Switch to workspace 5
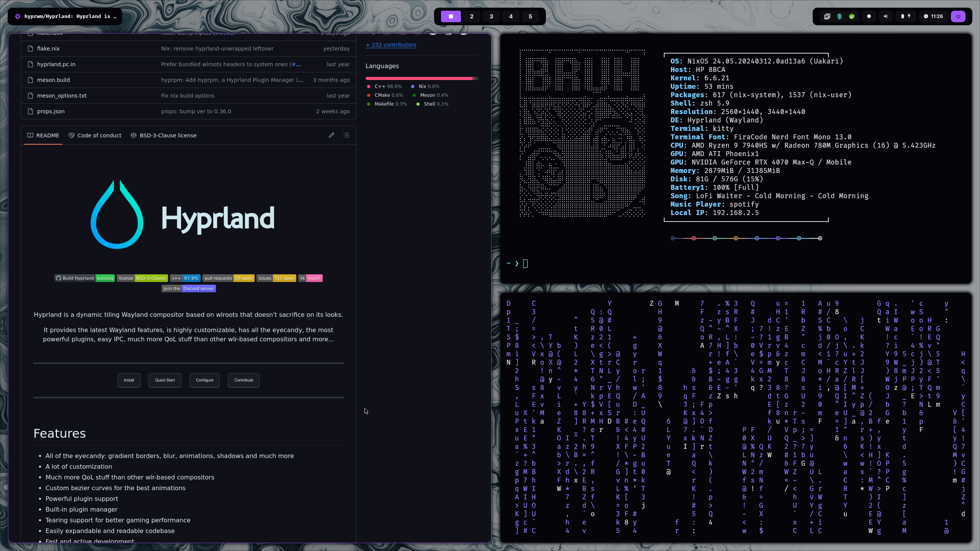The height and width of the screenshot is (551, 980). (530, 16)
